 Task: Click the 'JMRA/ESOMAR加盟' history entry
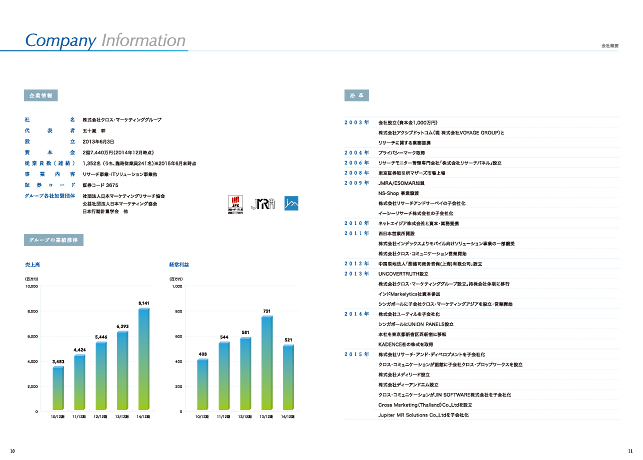(401, 183)
